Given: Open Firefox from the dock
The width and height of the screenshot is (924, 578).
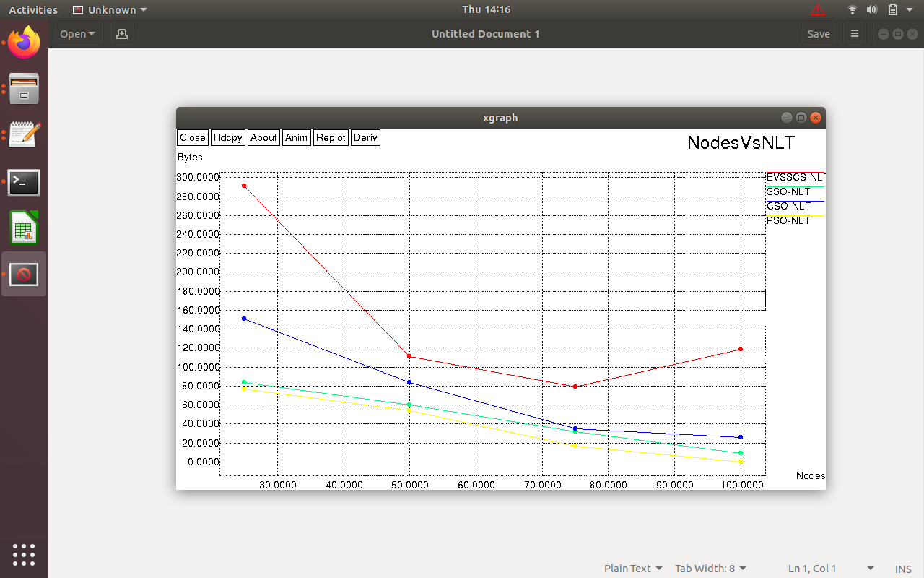Looking at the screenshot, I should 24,43.
